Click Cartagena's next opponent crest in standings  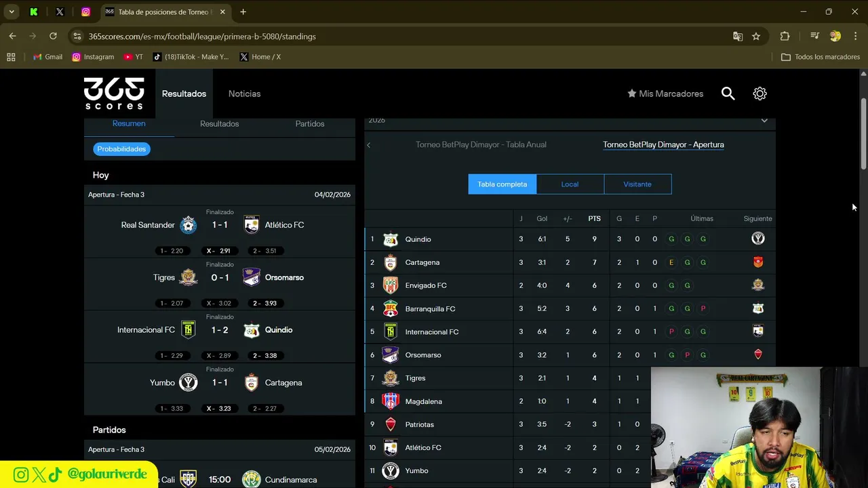coord(758,262)
